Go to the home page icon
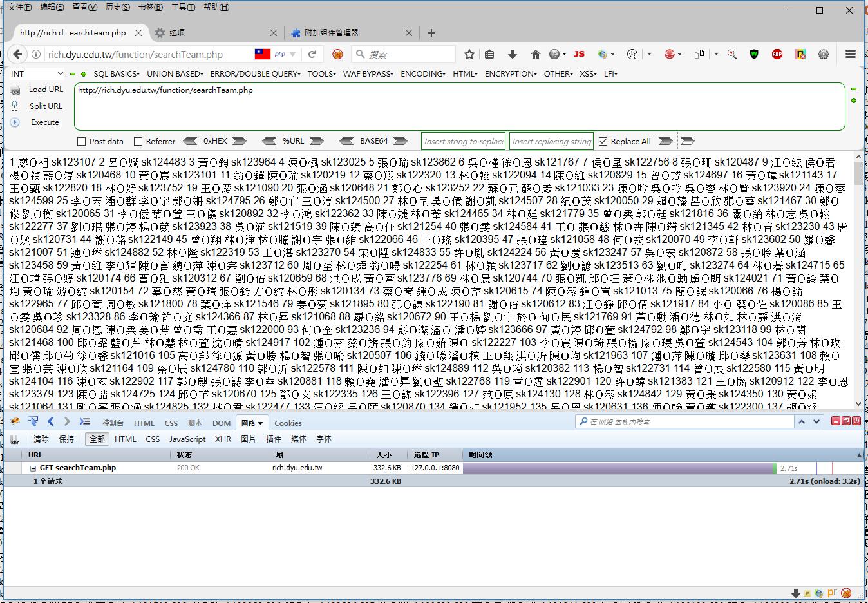The image size is (868, 603). pyautogui.click(x=535, y=54)
